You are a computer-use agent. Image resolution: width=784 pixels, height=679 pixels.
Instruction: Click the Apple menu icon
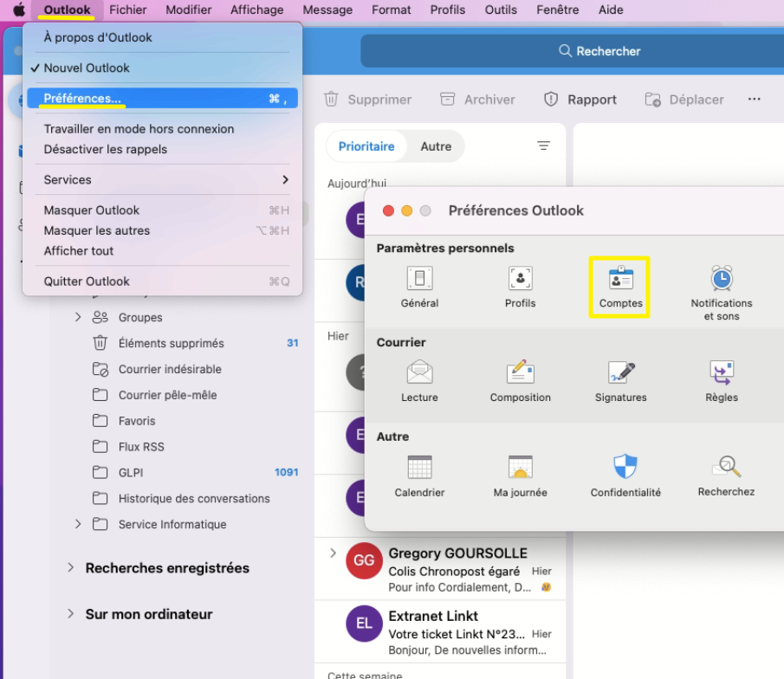pos(18,10)
